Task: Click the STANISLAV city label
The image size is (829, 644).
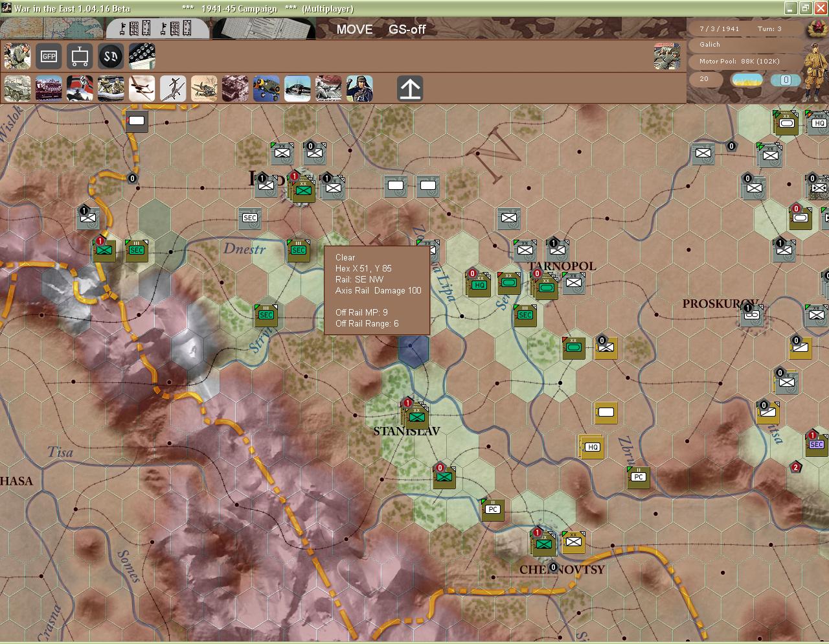Action: pyautogui.click(x=407, y=431)
